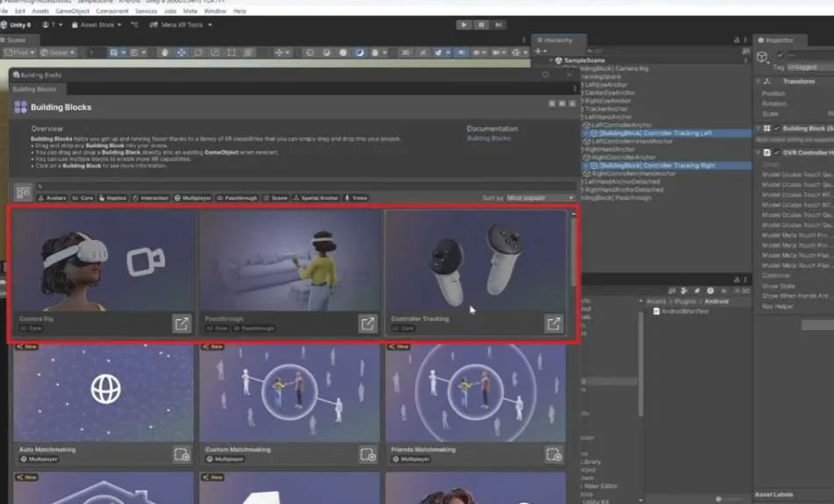The height and width of the screenshot is (504, 834).
Task: Open the Building Blocks documentation link
Action: tap(488, 138)
